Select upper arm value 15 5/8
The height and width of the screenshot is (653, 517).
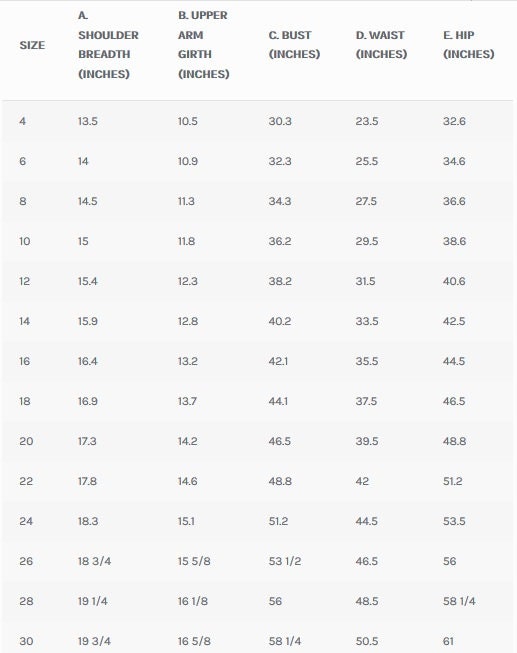click(x=194, y=561)
